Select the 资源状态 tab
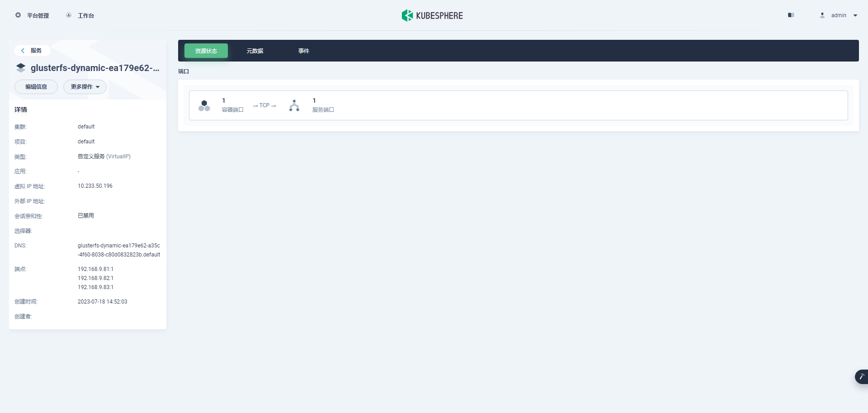 (x=206, y=51)
